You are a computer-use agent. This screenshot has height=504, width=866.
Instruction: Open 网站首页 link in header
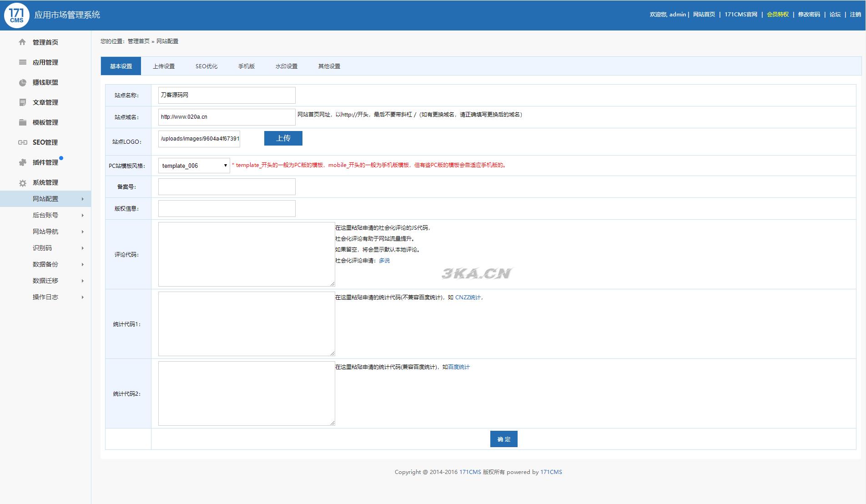click(x=704, y=15)
